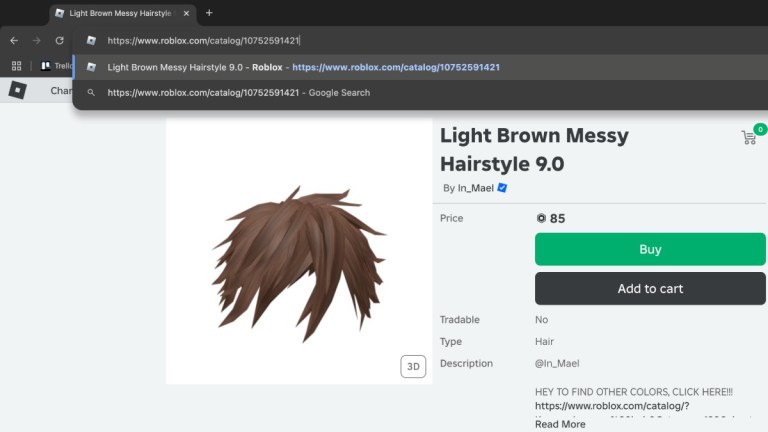The height and width of the screenshot is (432, 768).
Task: Click the 'HEY TO FIND OTHER COLORS' text
Action: [x=634, y=392]
